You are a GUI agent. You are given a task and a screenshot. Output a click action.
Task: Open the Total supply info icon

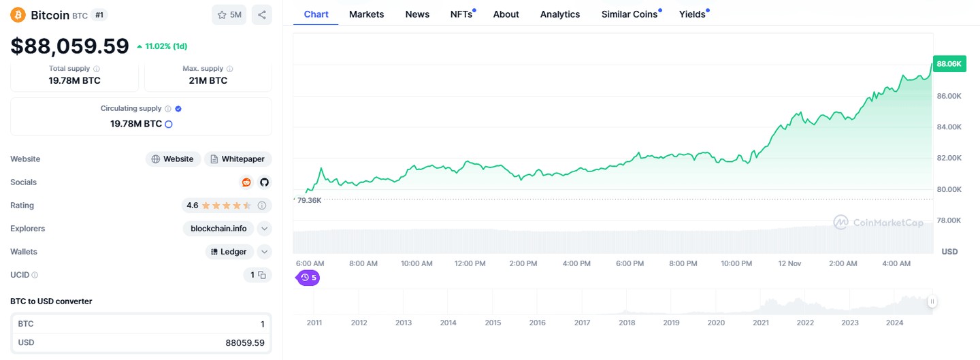tap(97, 69)
